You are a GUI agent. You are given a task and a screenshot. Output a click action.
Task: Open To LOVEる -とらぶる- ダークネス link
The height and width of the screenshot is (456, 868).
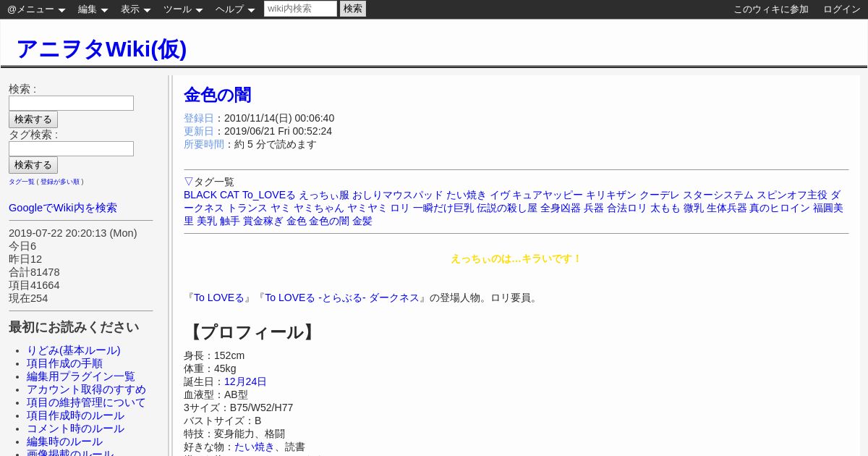[x=342, y=297]
